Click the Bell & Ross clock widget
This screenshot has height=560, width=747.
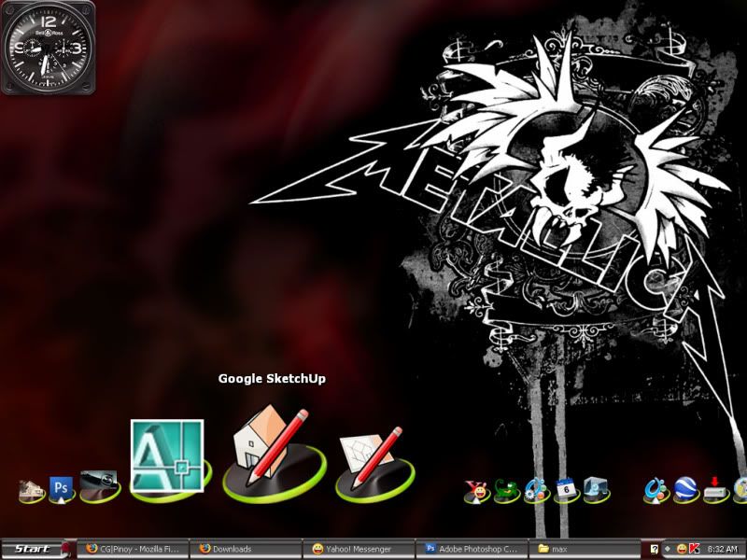click(49, 48)
